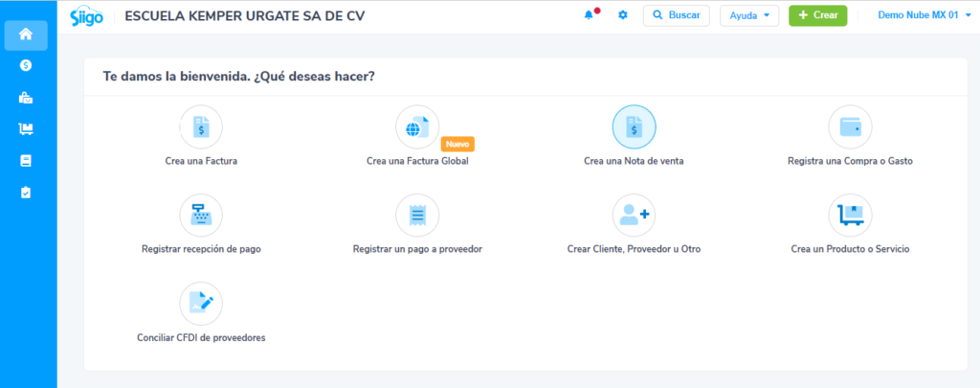Click the green Crear button
The image size is (980, 388).
[x=817, y=16]
